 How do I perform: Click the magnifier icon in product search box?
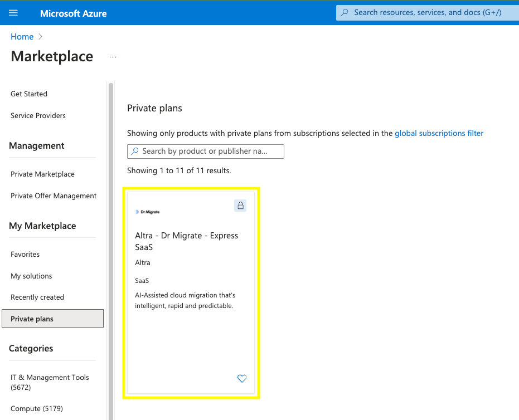pos(135,151)
